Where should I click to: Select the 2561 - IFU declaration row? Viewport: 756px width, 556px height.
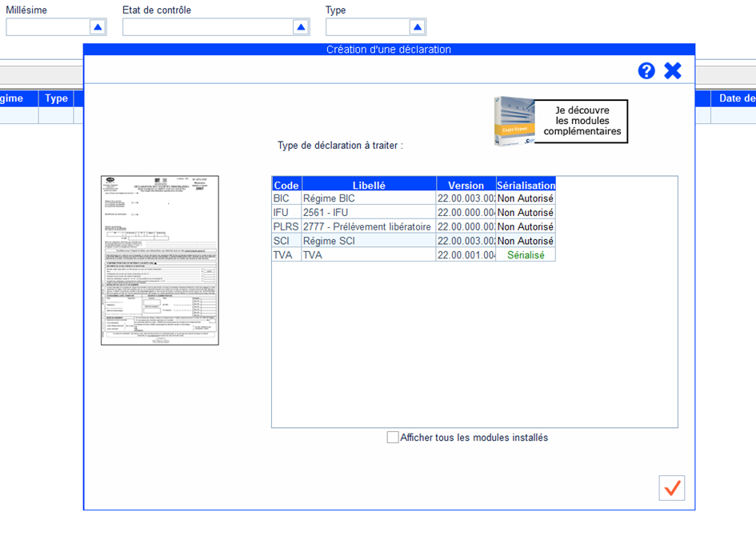coord(368,213)
